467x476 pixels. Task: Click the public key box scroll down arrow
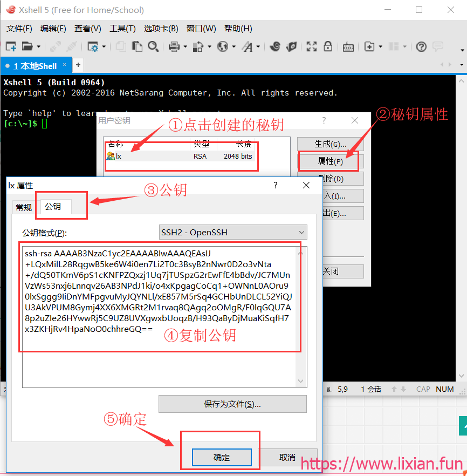coord(301,381)
